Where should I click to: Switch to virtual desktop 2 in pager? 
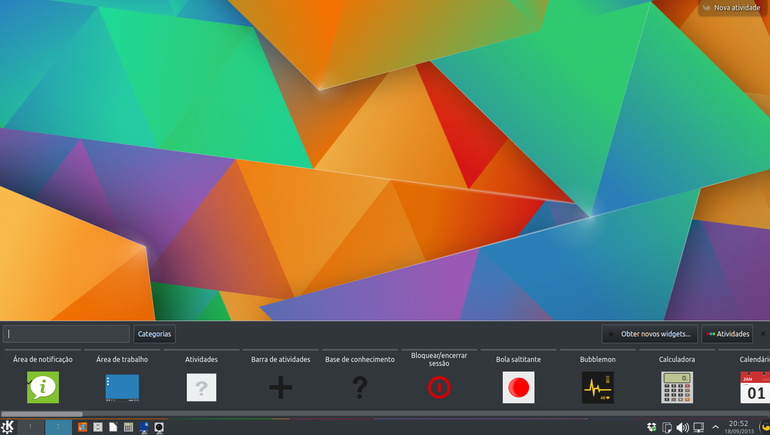click(x=58, y=427)
